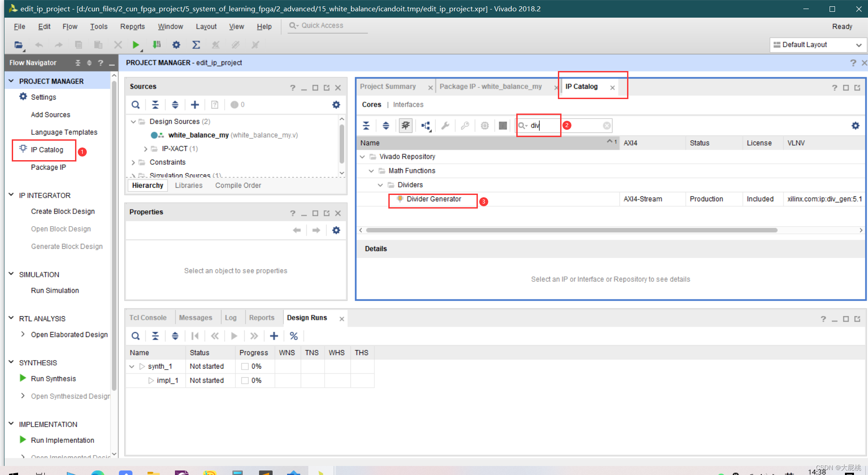Click the Sigma report toolbar icon
868x475 pixels.
point(196,45)
